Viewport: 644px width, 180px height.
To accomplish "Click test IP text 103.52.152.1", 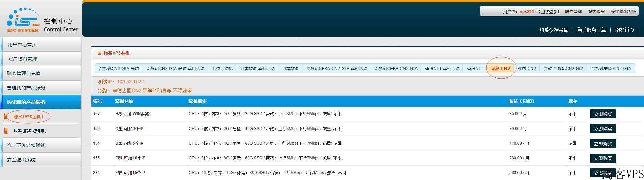I will (131, 82).
